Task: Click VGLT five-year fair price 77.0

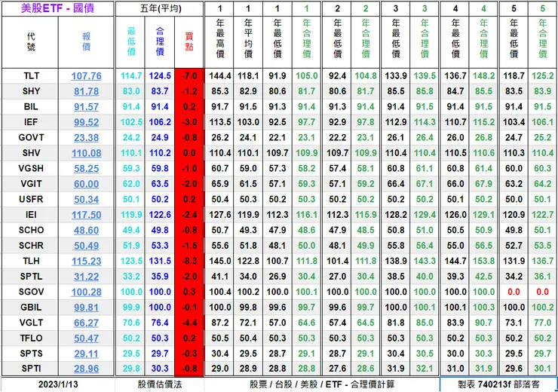Action: coord(542,323)
